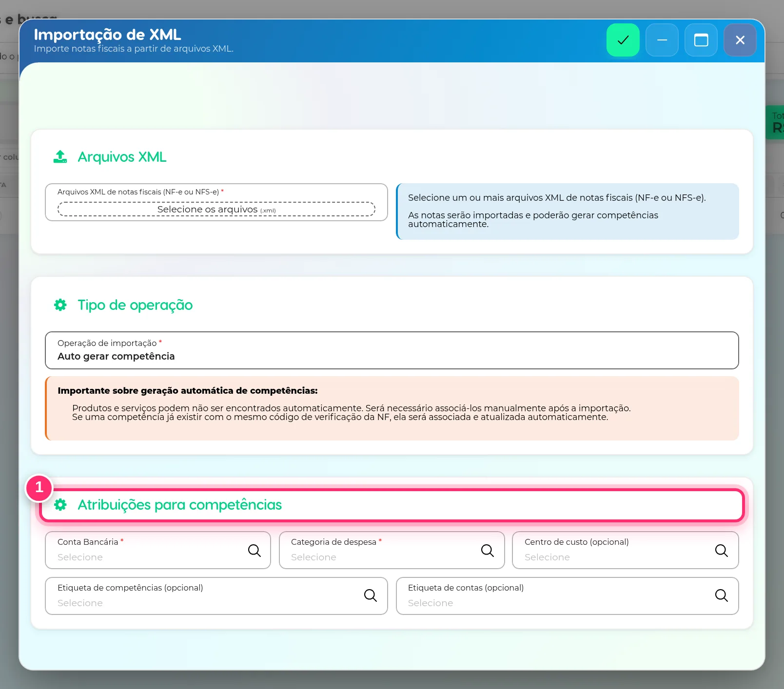Maximize the Importação de XML dialog
The height and width of the screenshot is (689, 784).
click(701, 40)
